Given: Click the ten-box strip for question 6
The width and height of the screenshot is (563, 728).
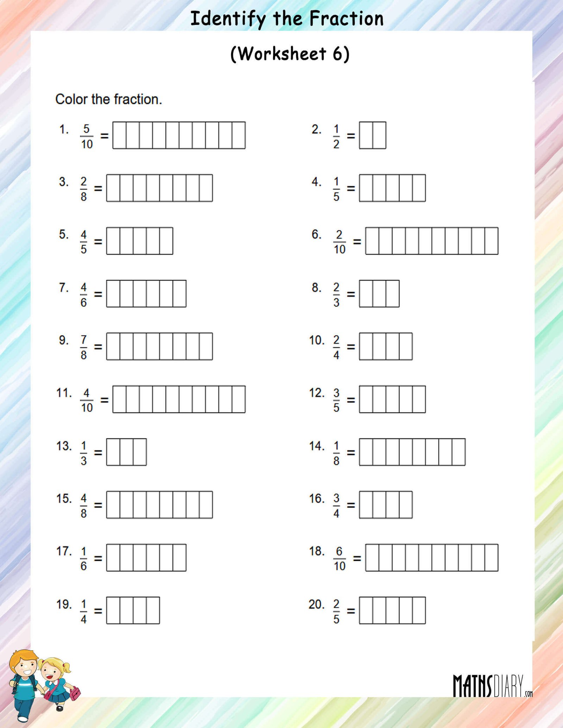Looking at the screenshot, I should 432,241.
